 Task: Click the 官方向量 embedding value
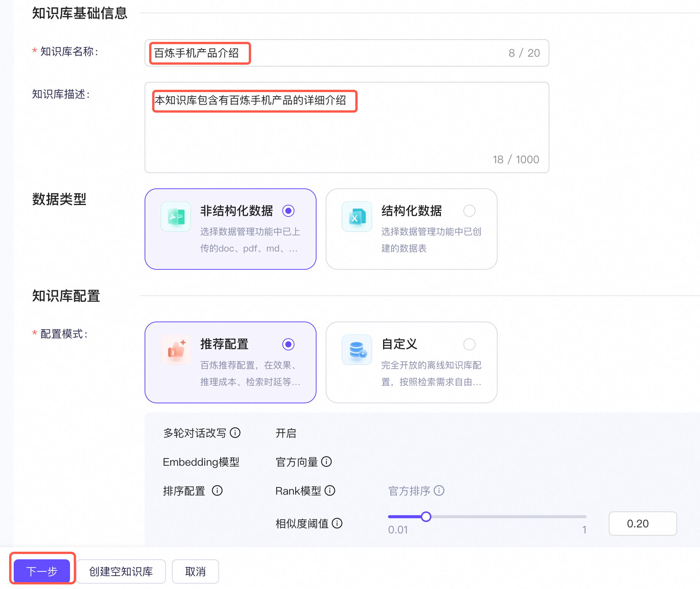[x=297, y=462]
